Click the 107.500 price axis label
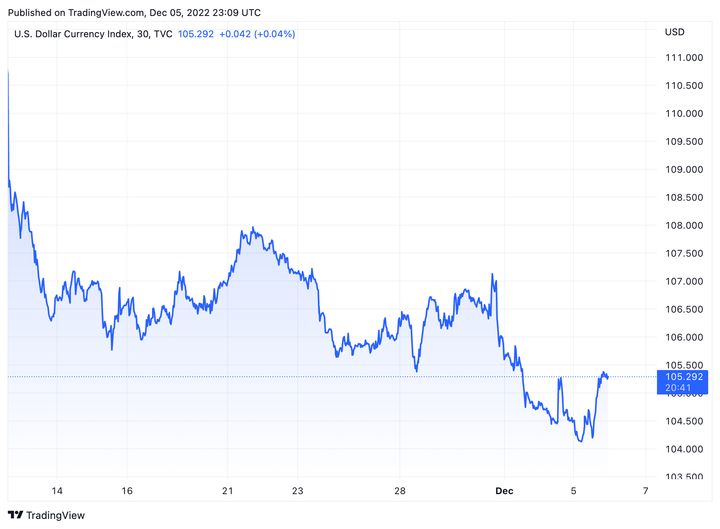 684,253
